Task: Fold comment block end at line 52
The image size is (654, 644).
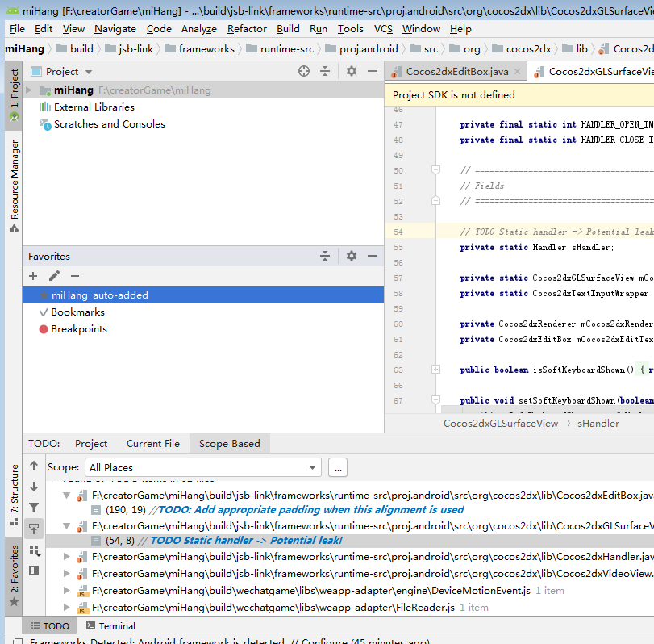Action: tap(435, 201)
